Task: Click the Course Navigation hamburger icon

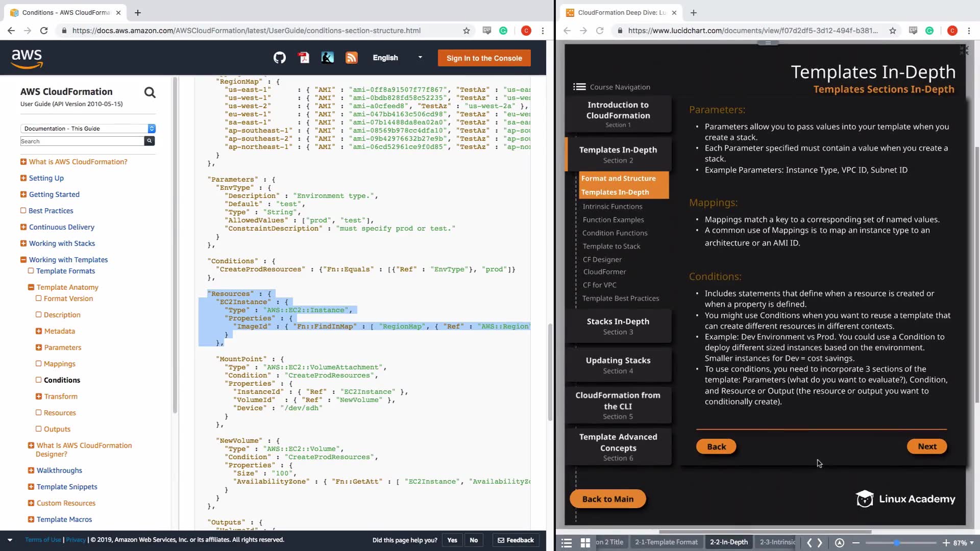Action: point(579,87)
